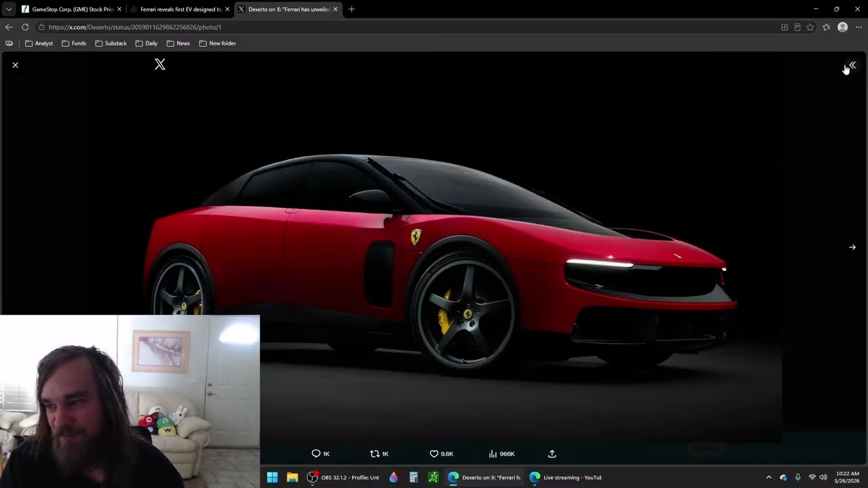Click the microphone icon in the system tray
Screen dimensions: 868x488
coord(797,477)
